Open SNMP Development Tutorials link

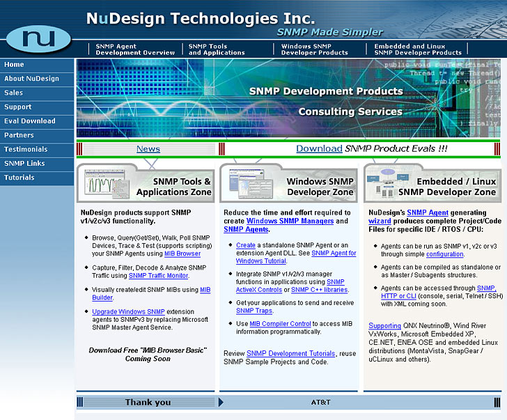pyautogui.click(x=290, y=354)
